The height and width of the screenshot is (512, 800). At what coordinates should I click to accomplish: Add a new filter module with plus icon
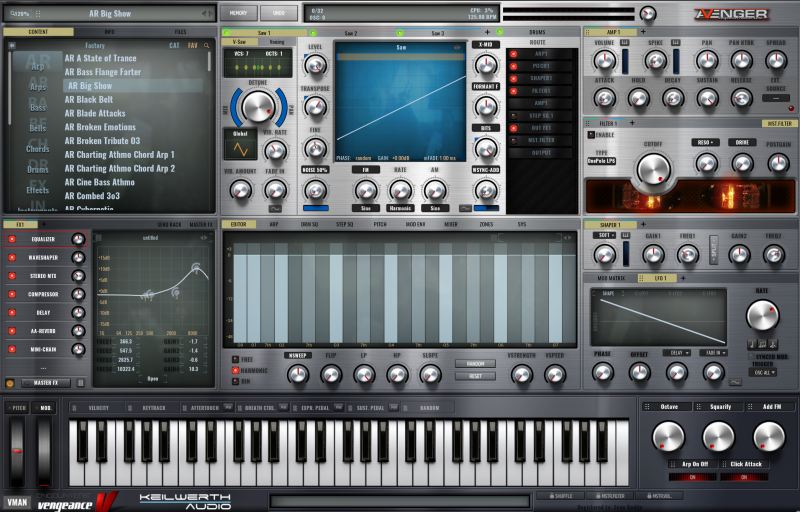pos(632,123)
